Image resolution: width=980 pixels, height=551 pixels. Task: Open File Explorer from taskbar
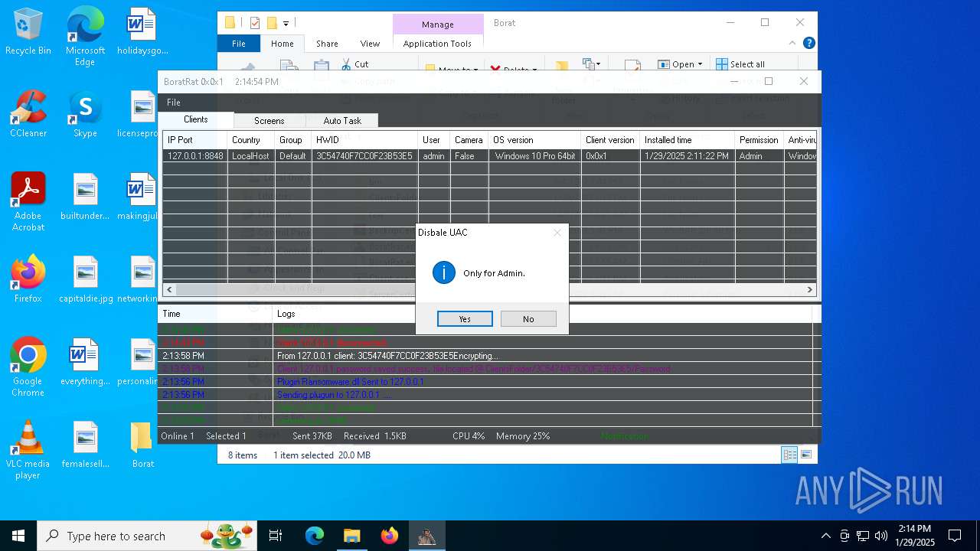pos(351,536)
